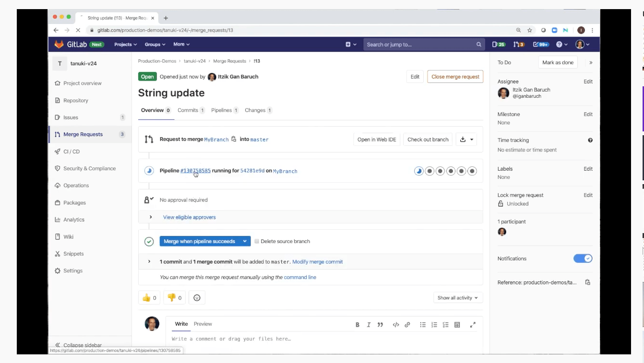
Task: Open Security & Compliance in sidebar
Action: point(89,168)
